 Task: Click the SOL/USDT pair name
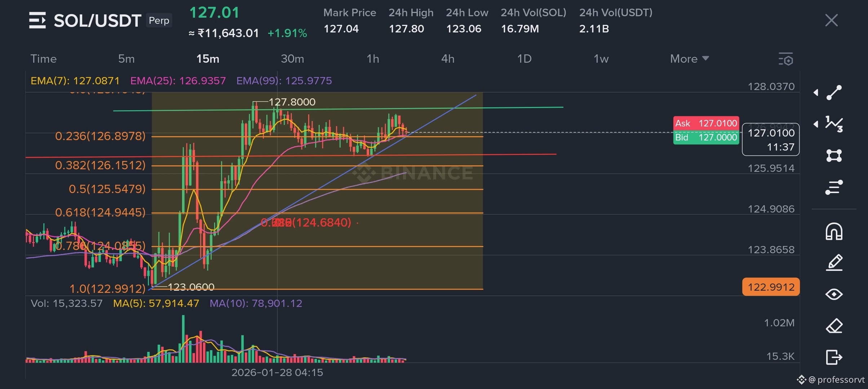pyautogui.click(x=97, y=21)
